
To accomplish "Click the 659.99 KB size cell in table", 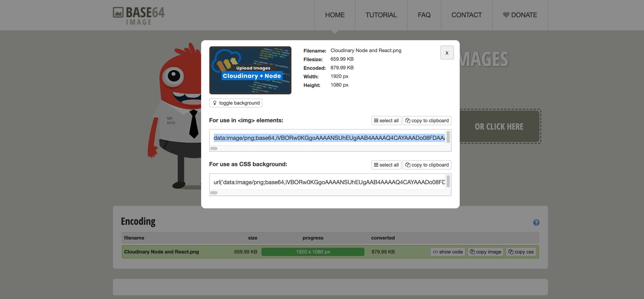I will tap(245, 252).
